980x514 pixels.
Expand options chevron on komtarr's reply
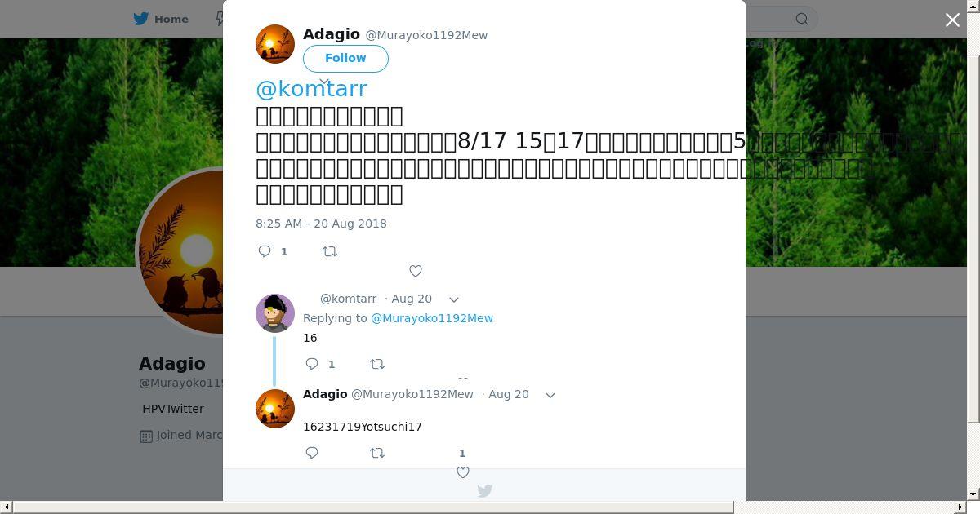pyautogui.click(x=454, y=299)
